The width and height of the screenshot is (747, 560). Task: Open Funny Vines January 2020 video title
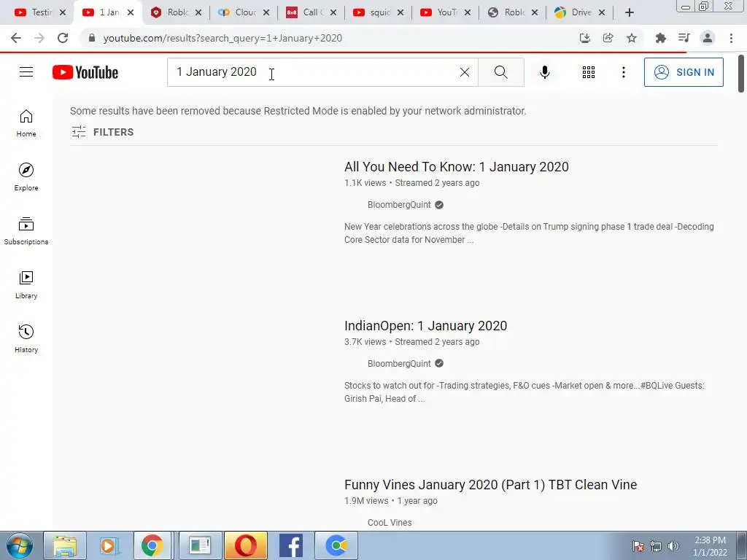click(x=490, y=485)
